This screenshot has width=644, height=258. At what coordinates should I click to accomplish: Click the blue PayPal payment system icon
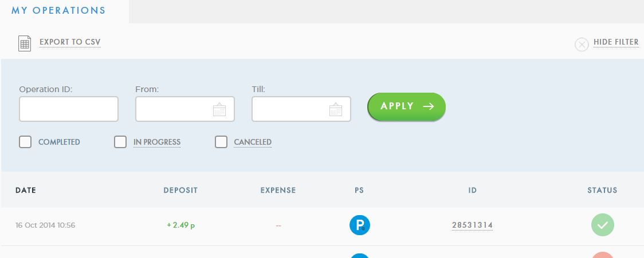click(360, 225)
